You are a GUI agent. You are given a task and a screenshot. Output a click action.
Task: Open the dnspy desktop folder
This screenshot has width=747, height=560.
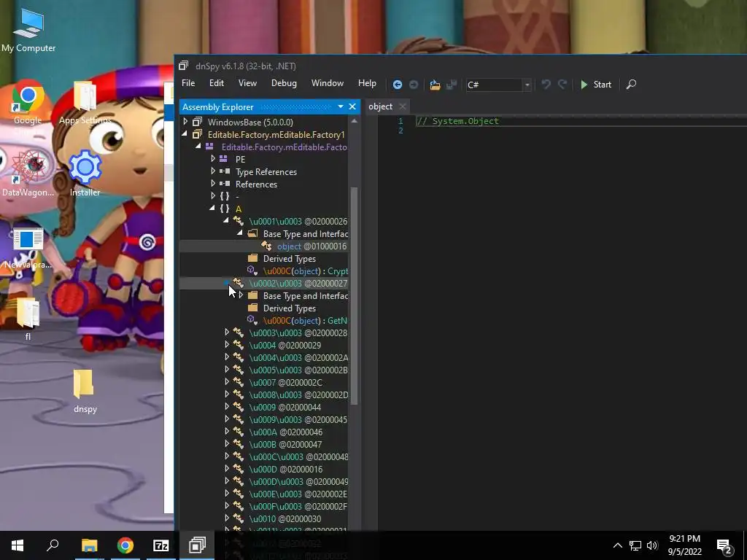[85, 391]
